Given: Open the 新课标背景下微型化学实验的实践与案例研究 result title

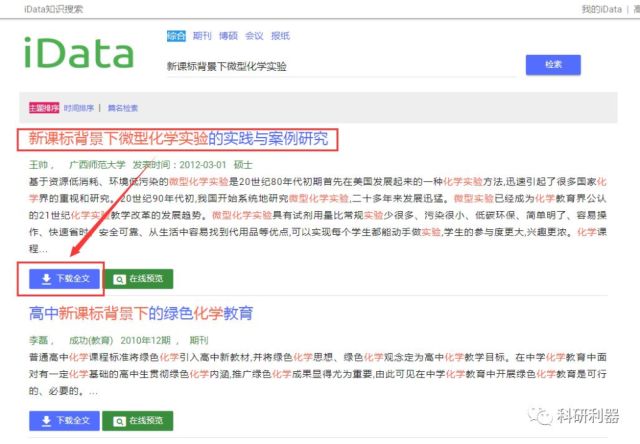Looking at the screenshot, I should coord(178,139).
